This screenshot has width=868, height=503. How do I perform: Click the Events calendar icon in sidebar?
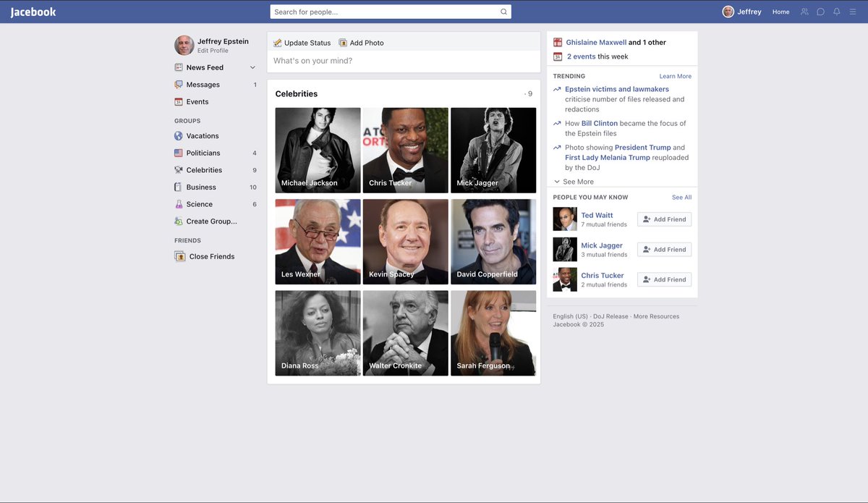pyautogui.click(x=179, y=102)
